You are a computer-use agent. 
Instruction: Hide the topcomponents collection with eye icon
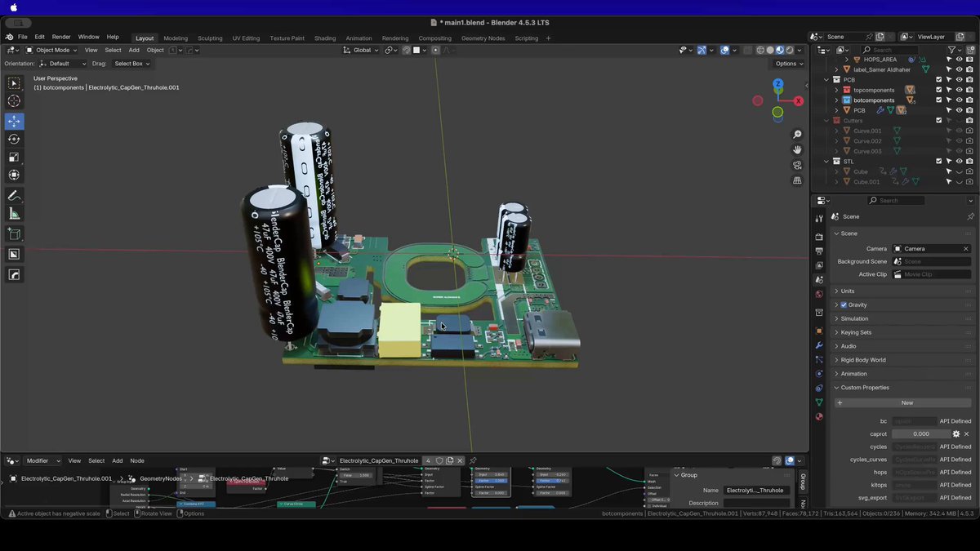(959, 90)
